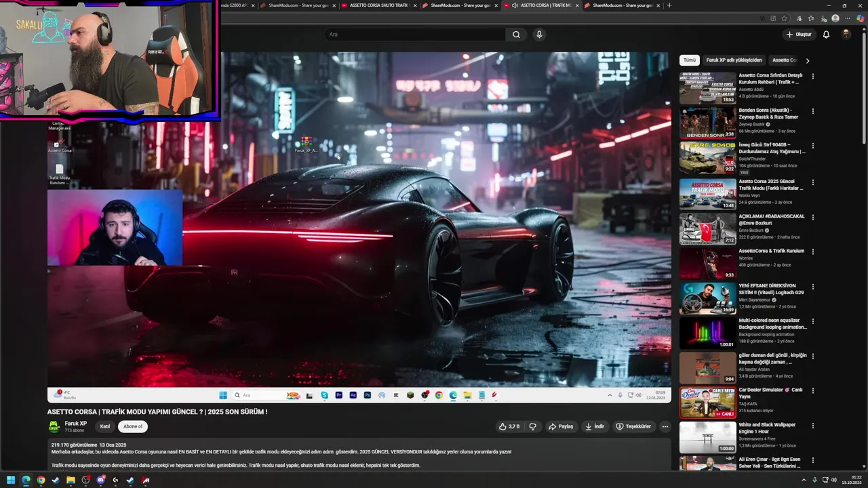
Task: Dislike the video with thumbs down
Action: click(533, 426)
